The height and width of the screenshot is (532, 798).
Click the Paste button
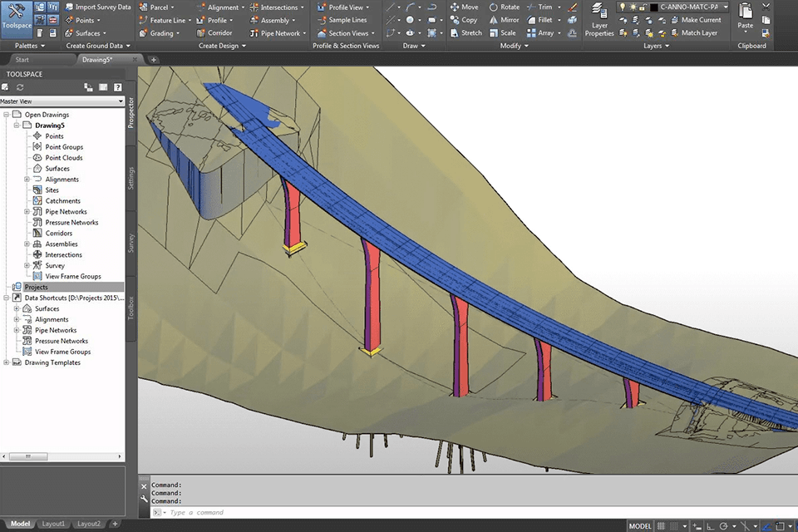coord(745,17)
